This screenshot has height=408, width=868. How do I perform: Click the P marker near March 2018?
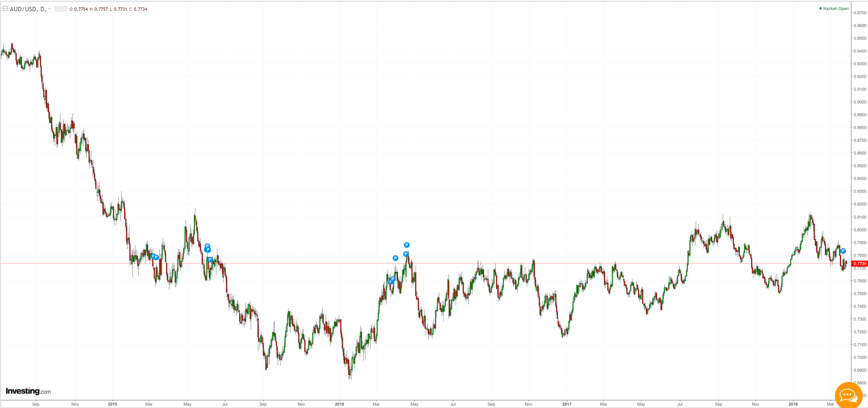pyautogui.click(x=843, y=251)
